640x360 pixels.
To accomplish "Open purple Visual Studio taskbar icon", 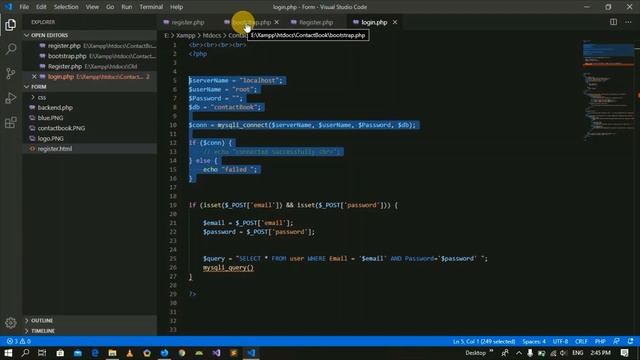I will coord(216,353).
